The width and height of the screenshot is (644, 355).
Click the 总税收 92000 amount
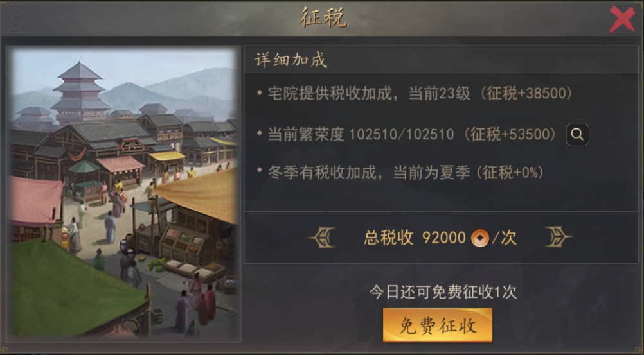pyautogui.click(x=443, y=238)
